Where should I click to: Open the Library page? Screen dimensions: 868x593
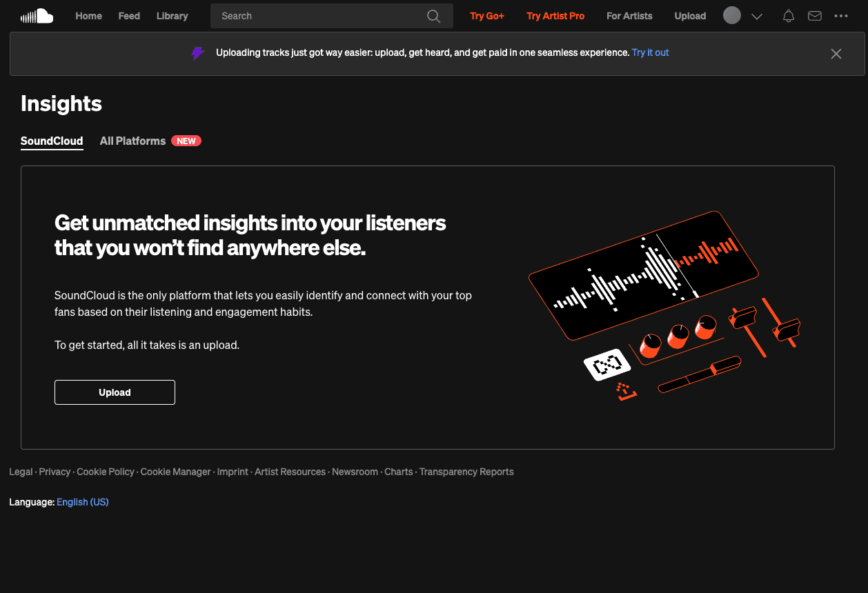(172, 16)
